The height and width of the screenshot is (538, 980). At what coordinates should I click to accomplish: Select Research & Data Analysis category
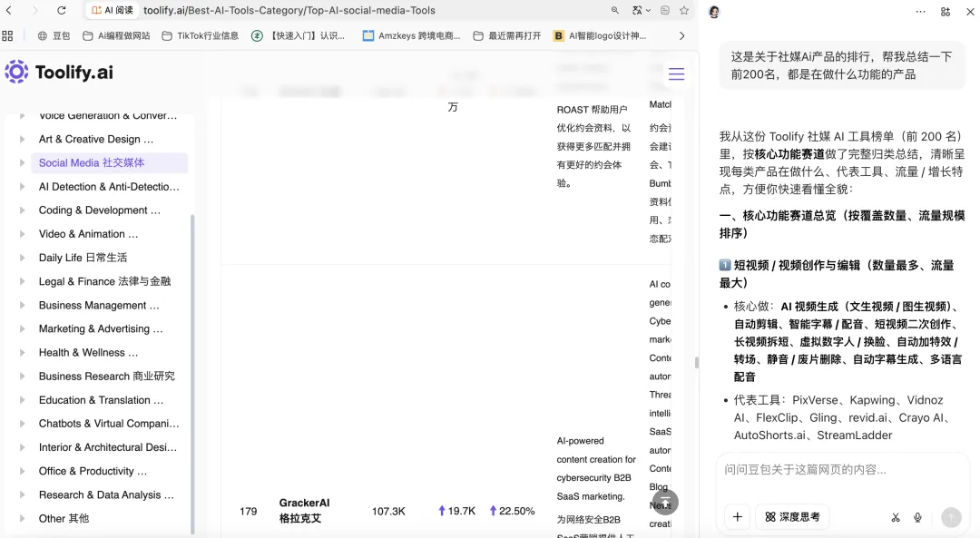click(x=106, y=494)
